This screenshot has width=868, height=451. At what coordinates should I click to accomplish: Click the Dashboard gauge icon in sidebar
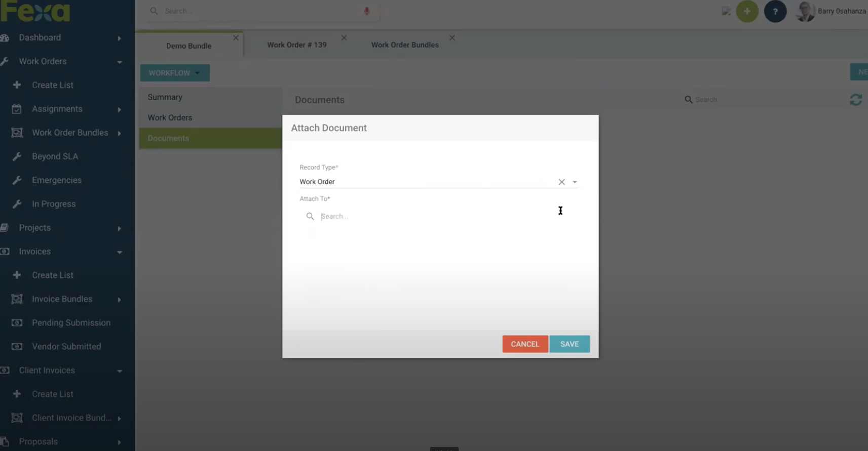pos(5,38)
